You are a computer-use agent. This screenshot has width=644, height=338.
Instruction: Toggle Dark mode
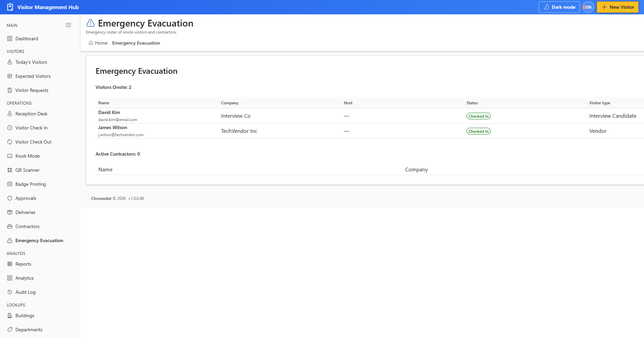click(559, 7)
